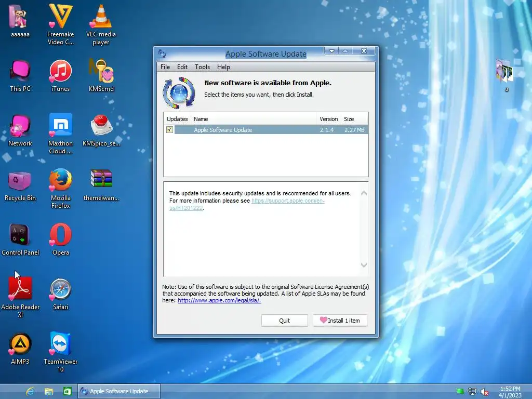
Task: Maximize the window with the up-arrow button
Action: tap(345, 51)
